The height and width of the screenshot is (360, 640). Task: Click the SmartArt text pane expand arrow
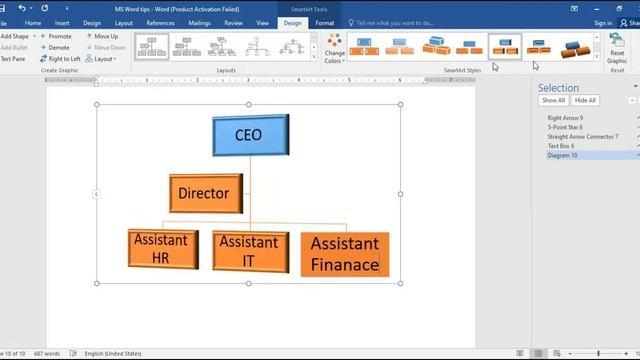click(96, 194)
